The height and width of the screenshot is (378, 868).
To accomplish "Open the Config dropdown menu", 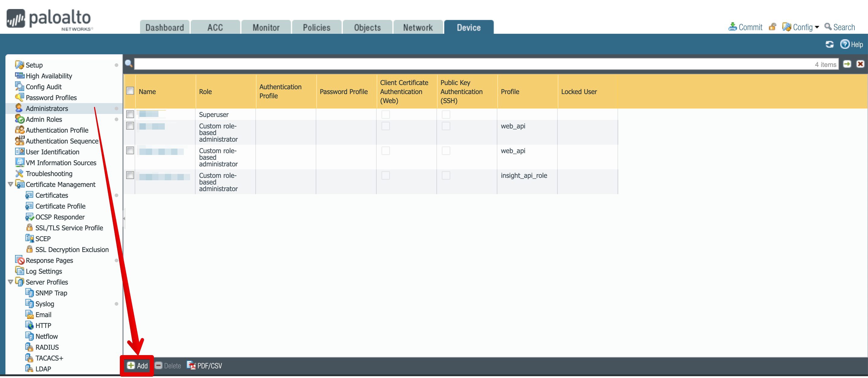I will [800, 27].
